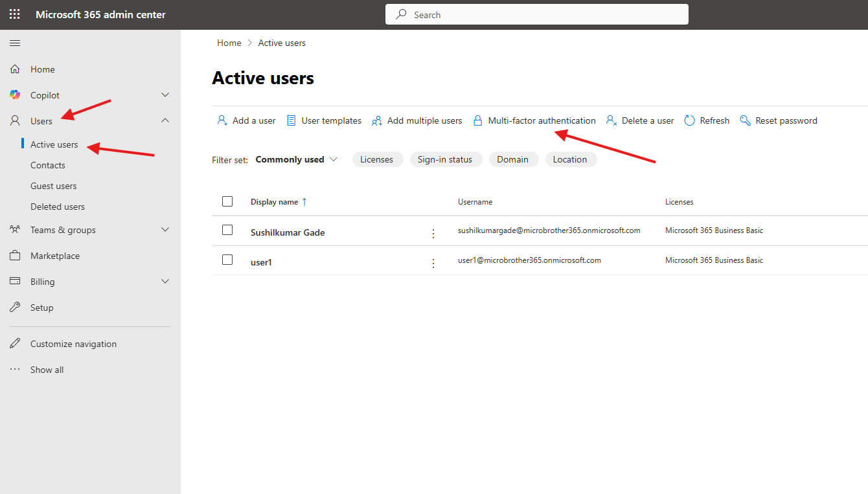Expand the Copilot navigation section
Image resolution: width=868 pixels, height=494 pixels.
(165, 95)
